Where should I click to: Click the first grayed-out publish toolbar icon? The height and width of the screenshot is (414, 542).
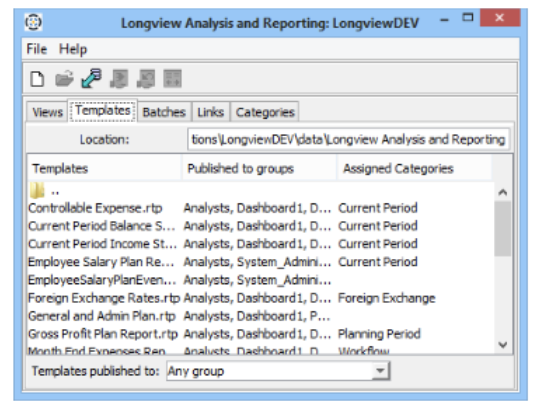[x=119, y=79]
